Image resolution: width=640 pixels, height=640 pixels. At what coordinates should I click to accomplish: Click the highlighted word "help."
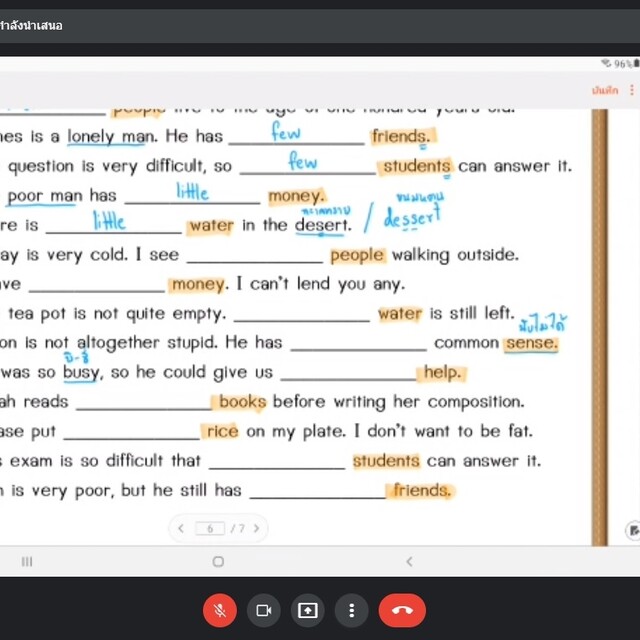(441, 373)
